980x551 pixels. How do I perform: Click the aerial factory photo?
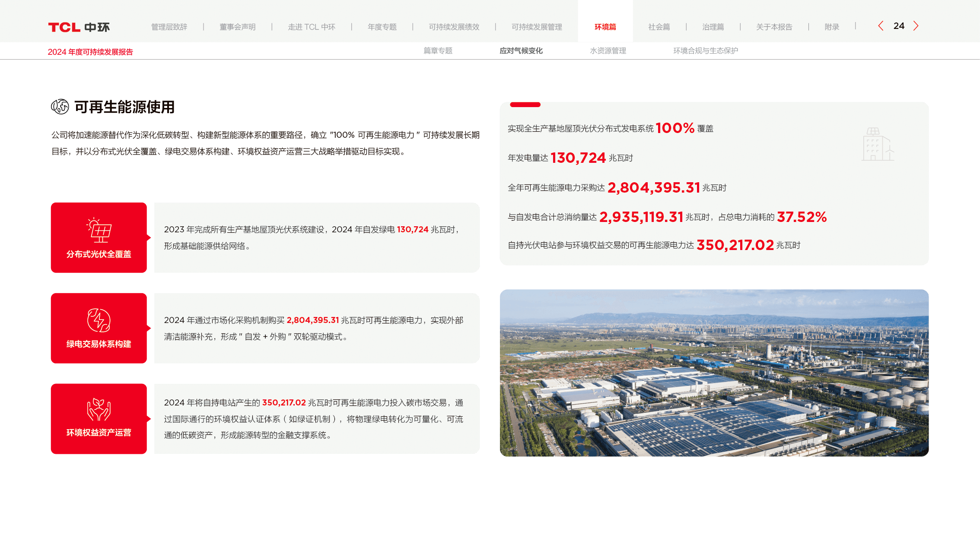714,373
